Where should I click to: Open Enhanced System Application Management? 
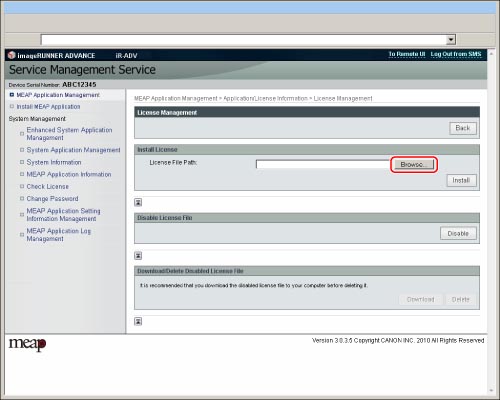click(69, 134)
